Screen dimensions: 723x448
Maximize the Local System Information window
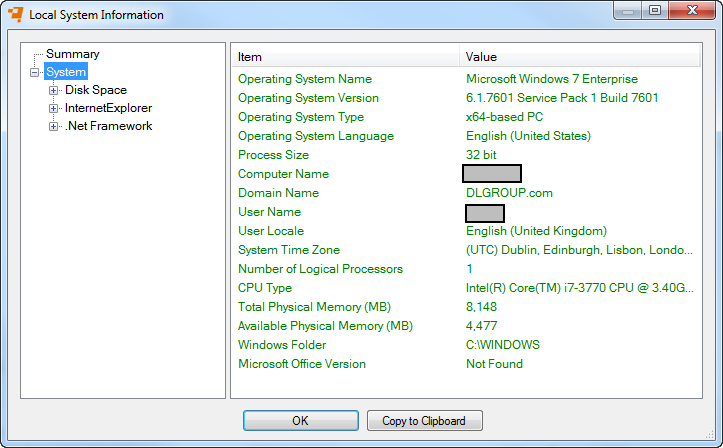pos(655,11)
